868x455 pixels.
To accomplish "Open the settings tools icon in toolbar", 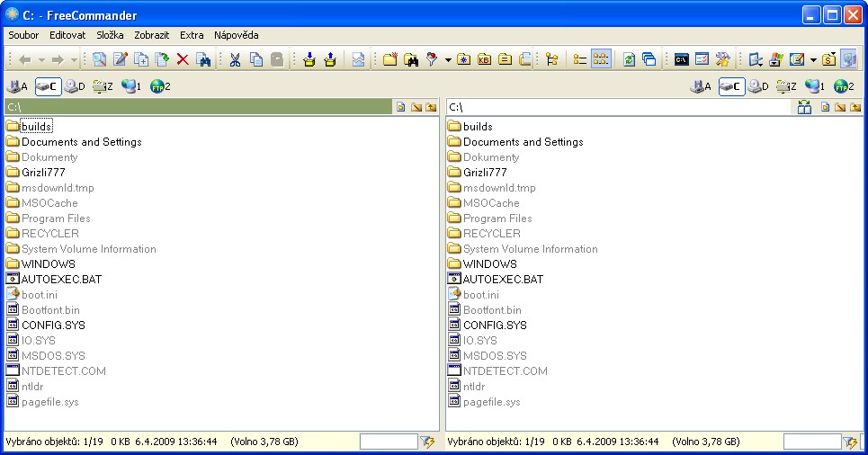I will (722, 59).
